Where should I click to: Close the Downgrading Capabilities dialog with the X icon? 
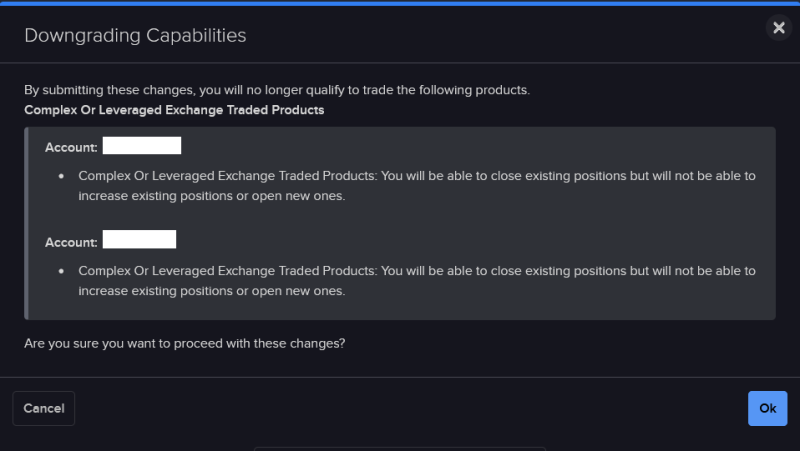coord(779,28)
